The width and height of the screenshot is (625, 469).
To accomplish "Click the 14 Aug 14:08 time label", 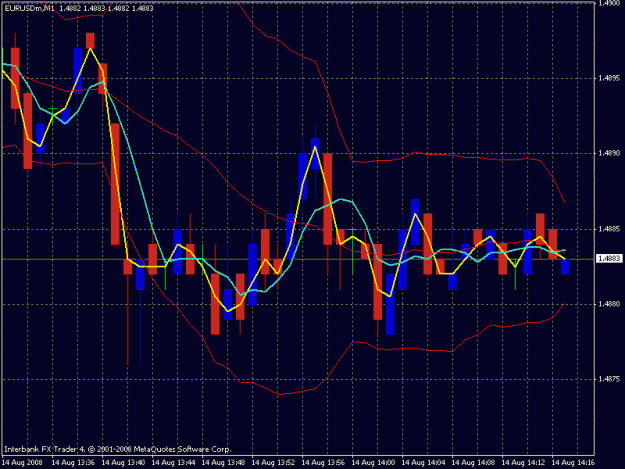I will click(x=474, y=463).
